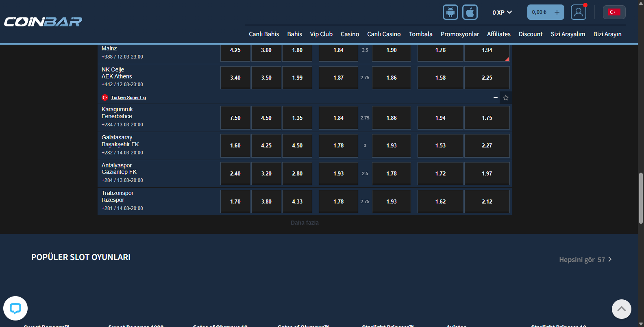Screen dimensions: 644x327
Task: Pick 2.12 odds in Trabzonspor row
Action: [487, 201]
